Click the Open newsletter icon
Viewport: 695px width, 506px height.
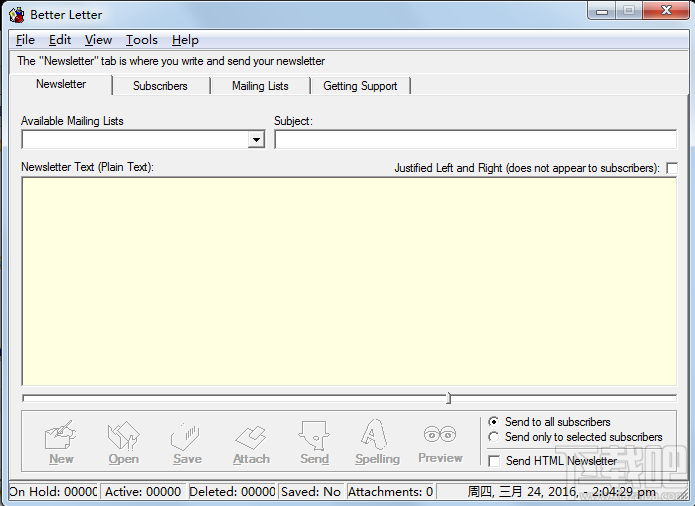coord(124,435)
